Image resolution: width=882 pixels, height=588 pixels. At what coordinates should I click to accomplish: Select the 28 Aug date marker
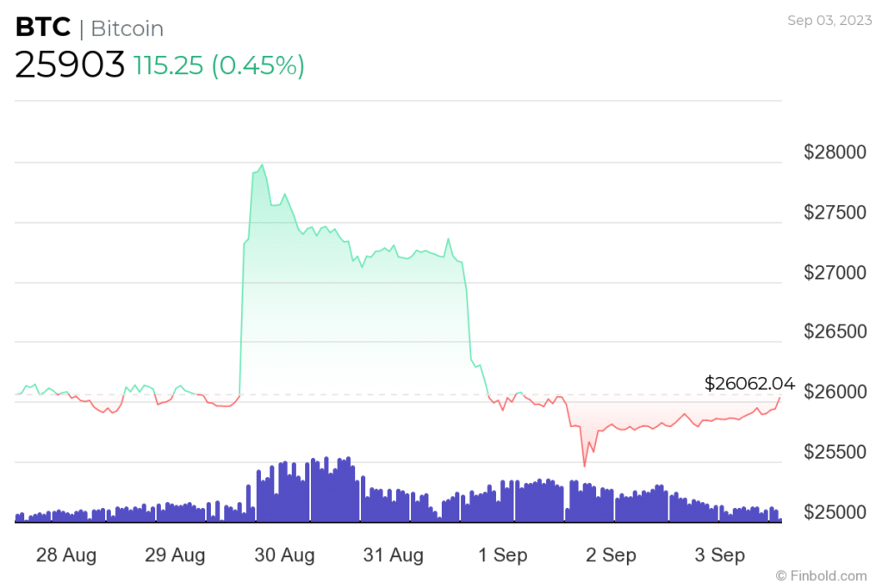click(x=66, y=555)
